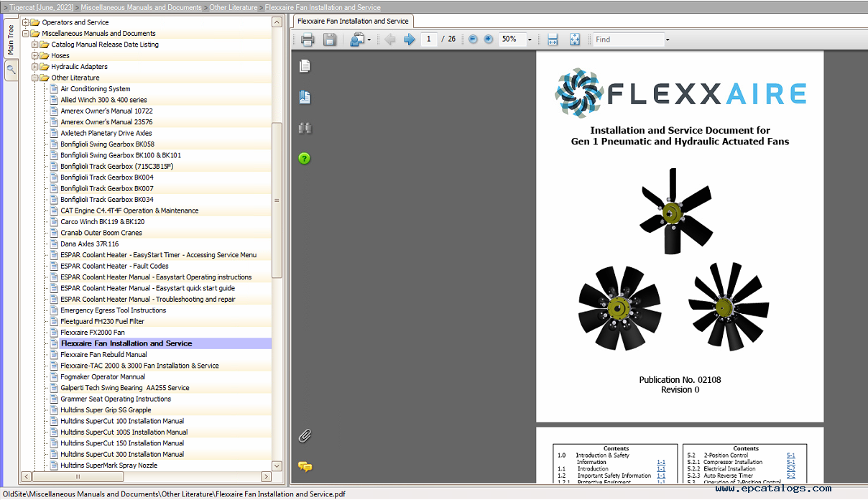868x500 pixels.
Task: Open the dropdown arrow beside the share icon
Action: click(369, 40)
